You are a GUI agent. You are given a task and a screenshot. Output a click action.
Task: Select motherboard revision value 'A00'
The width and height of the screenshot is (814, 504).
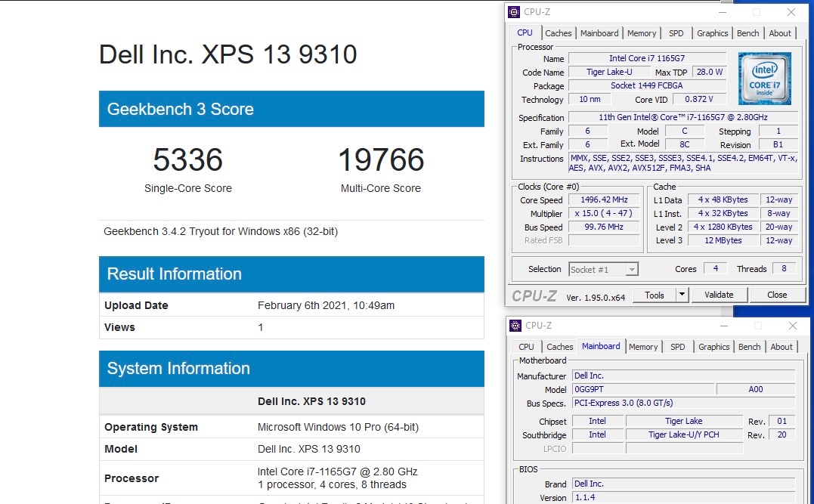coord(756,389)
